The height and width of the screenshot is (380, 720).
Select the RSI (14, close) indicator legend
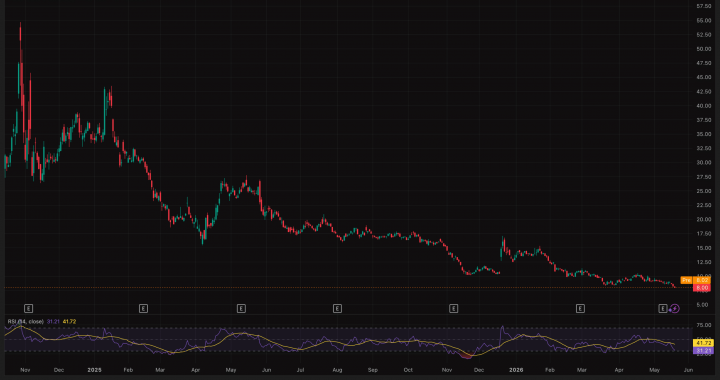pyautogui.click(x=25, y=322)
